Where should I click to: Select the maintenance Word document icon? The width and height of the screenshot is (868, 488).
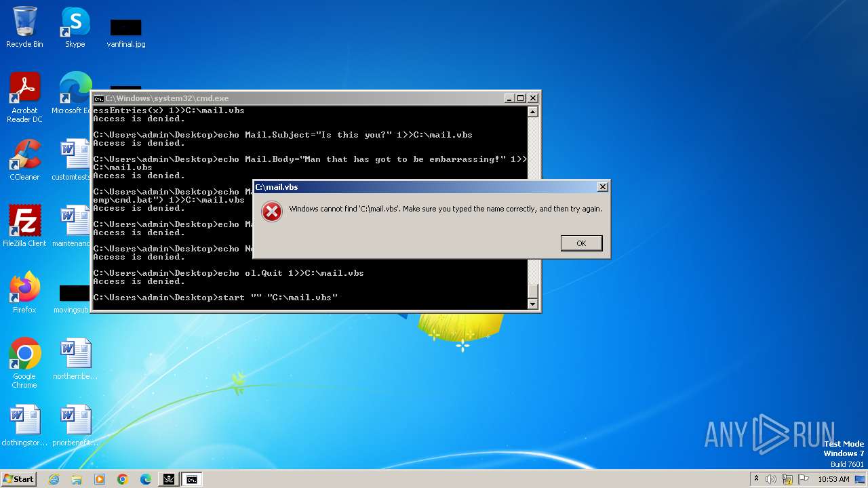point(73,226)
